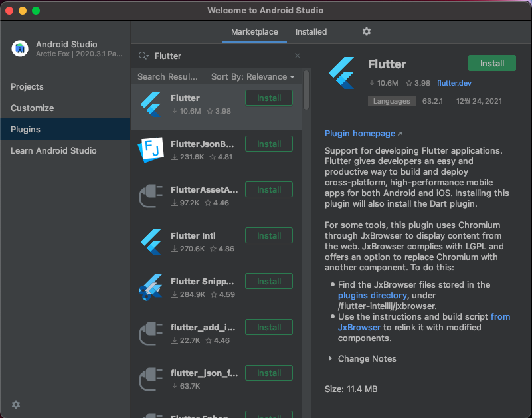Follow the plugins directory link
The width and height of the screenshot is (532, 418).
(372, 296)
